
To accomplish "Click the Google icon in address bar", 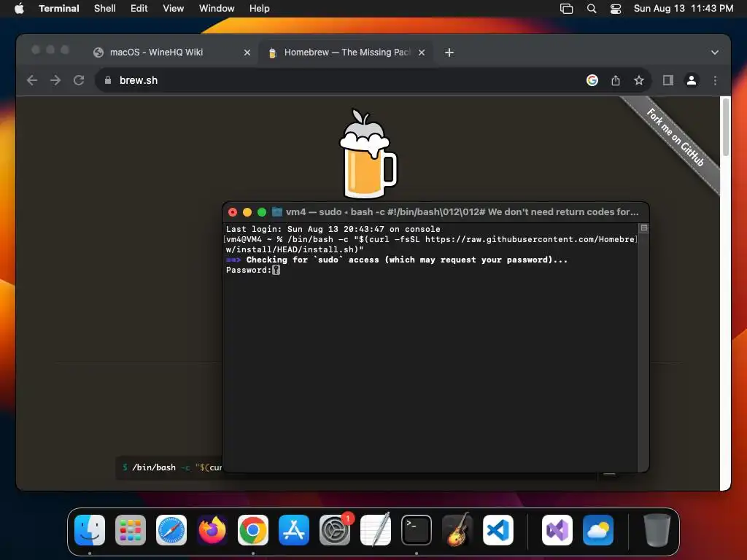I will click(x=592, y=80).
